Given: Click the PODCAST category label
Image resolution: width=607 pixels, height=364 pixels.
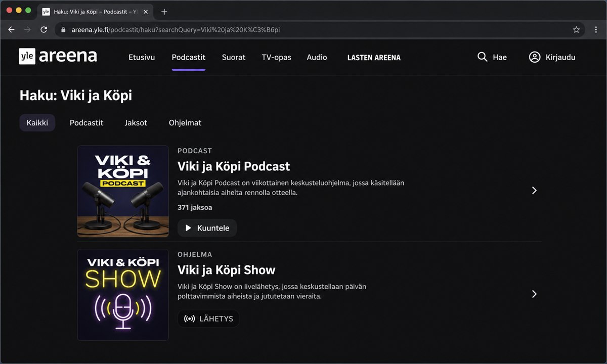Looking at the screenshot, I should coord(195,151).
